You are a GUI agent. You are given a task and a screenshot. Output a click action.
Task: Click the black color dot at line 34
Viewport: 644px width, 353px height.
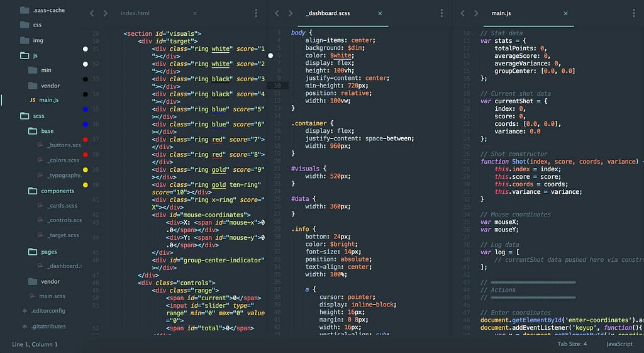click(x=86, y=94)
